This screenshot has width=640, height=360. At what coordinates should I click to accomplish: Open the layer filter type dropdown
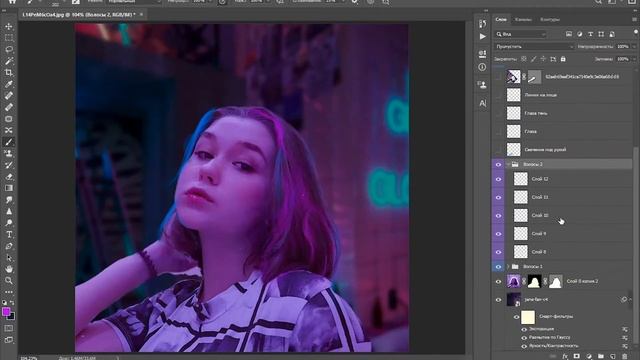click(520, 34)
